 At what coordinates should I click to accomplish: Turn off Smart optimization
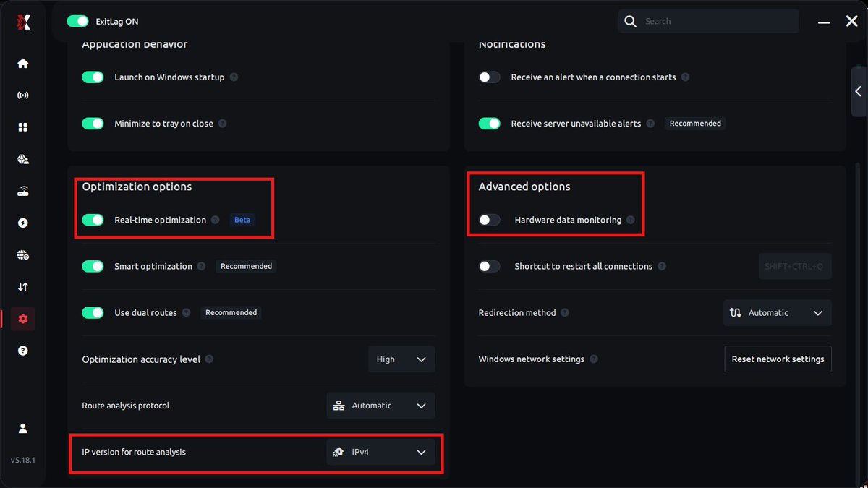[93, 266]
